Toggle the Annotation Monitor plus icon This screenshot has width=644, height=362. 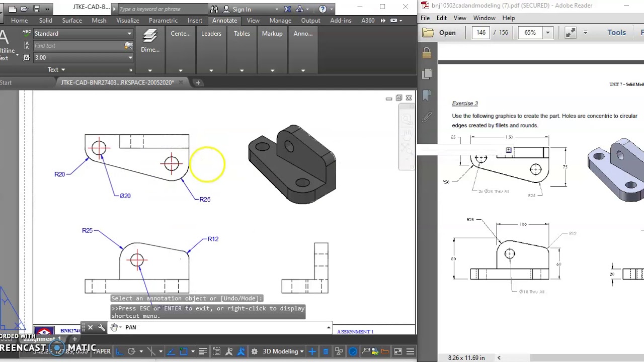[312, 351]
